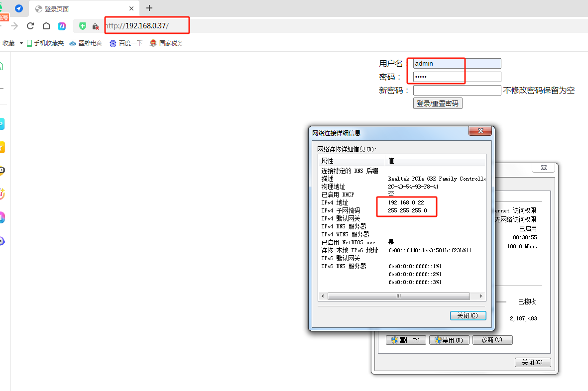Open the pinned blue arrow tab
Image resolution: width=588 pixels, height=391 pixels.
[x=19, y=8]
